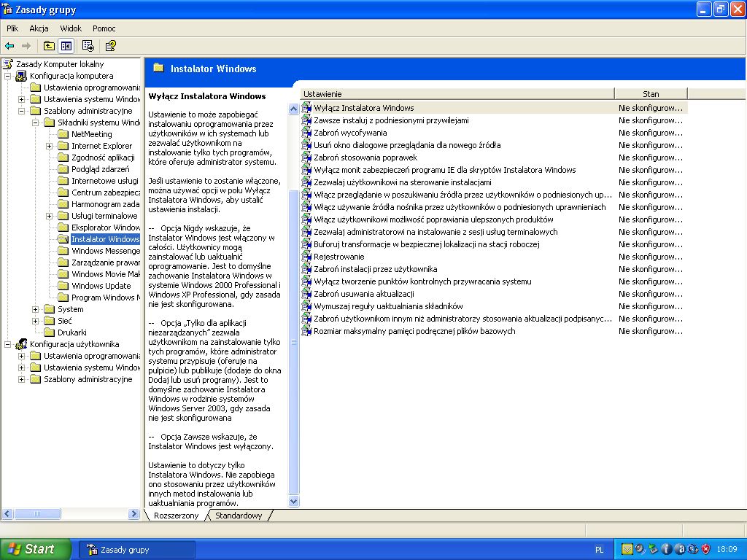747x560 pixels.
Task: Click the Forward arrow toolbar icon
Action: (26, 46)
